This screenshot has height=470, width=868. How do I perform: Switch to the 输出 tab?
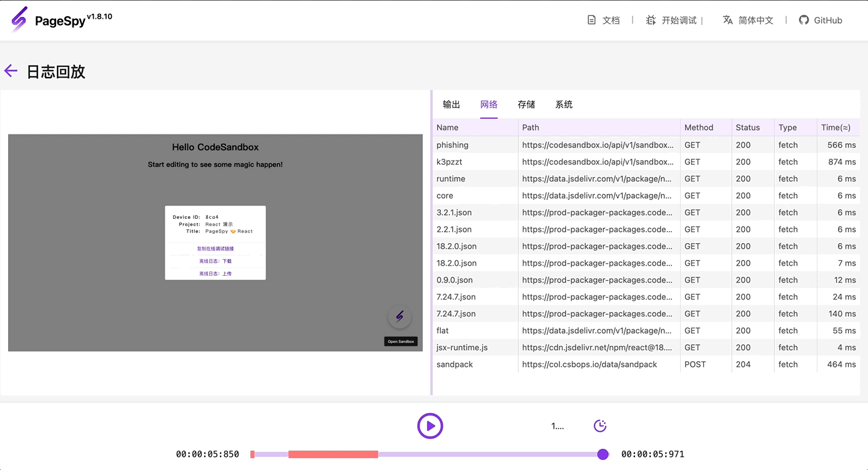coord(451,104)
